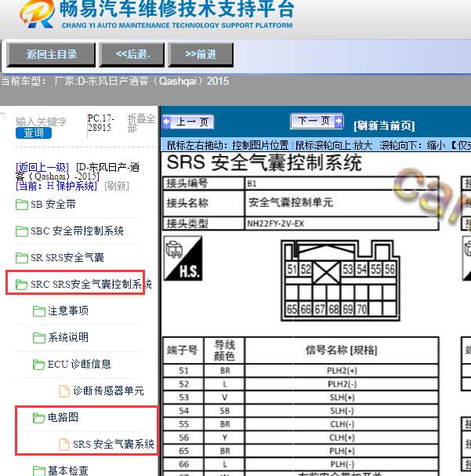Click the 系统说明 folder icon
The image size is (471, 476).
[x=39, y=338]
